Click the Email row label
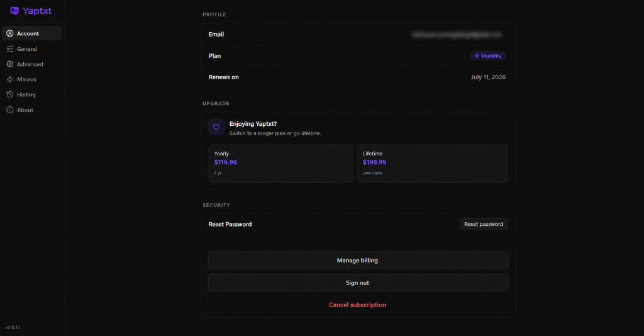 tap(216, 35)
